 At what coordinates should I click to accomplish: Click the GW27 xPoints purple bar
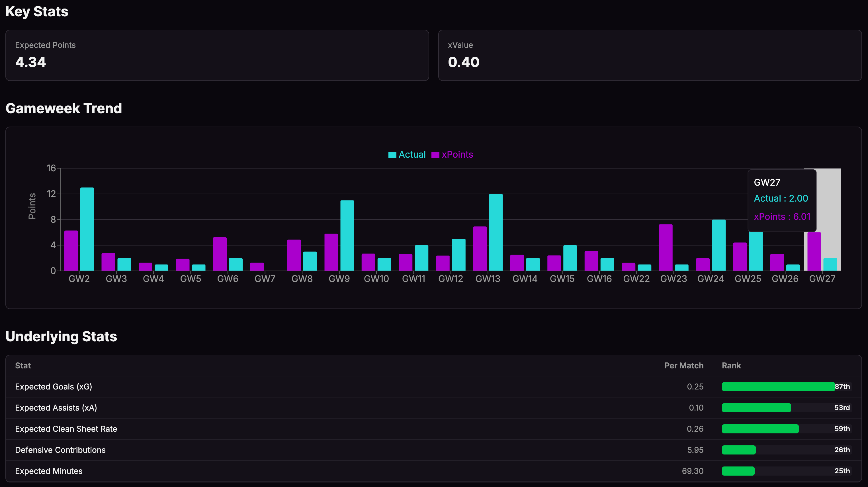814,251
